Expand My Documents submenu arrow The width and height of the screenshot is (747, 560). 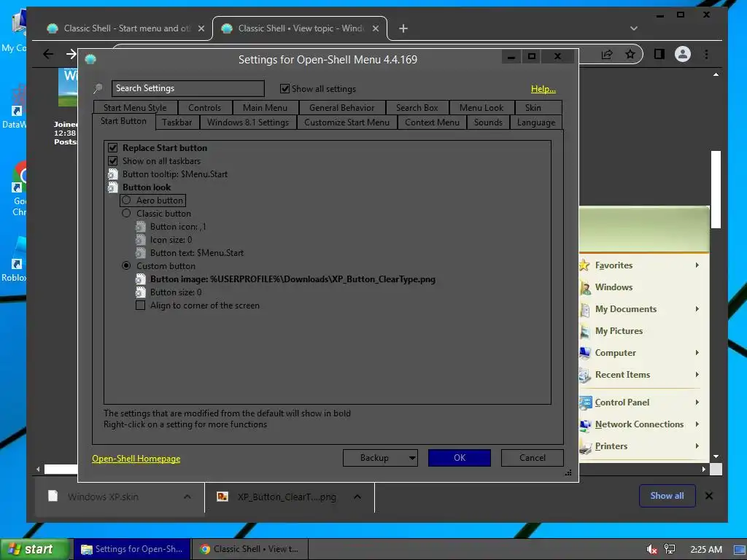click(697, 309)
